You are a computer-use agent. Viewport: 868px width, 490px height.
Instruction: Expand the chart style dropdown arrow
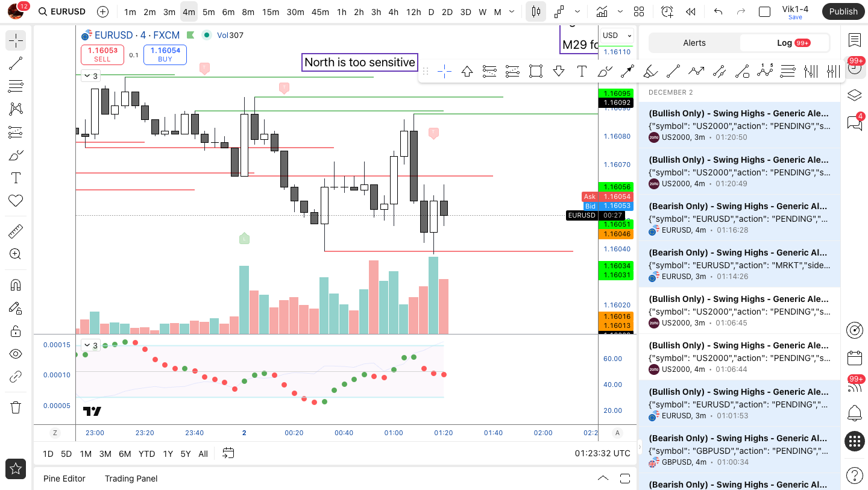577,11
